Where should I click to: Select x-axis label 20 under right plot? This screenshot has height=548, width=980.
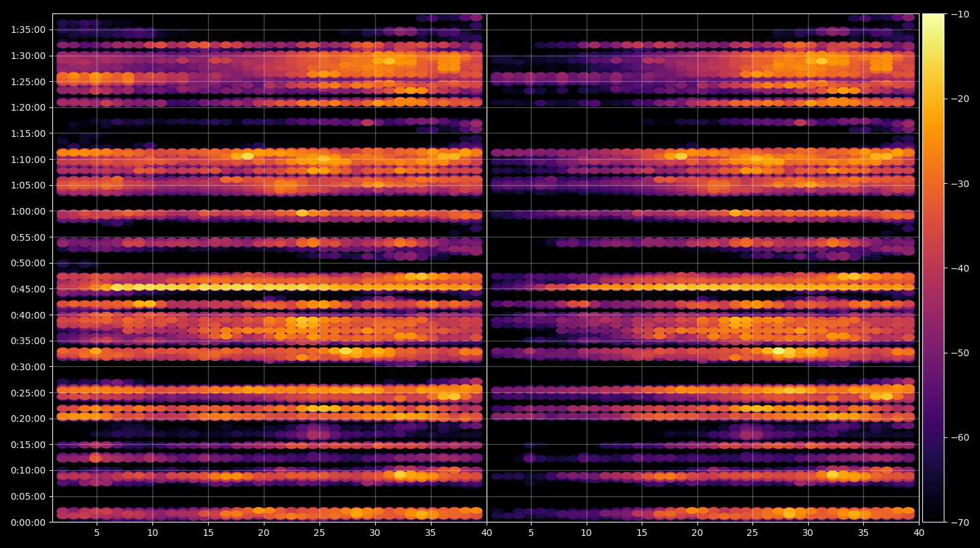pos(697,533)
